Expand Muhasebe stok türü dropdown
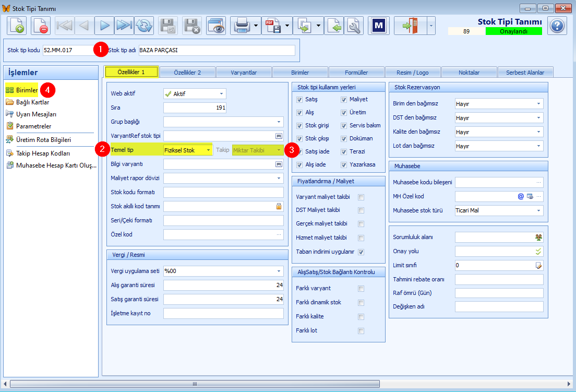The image size is (576, 392). pyautogui.click(x=538, y=210)
